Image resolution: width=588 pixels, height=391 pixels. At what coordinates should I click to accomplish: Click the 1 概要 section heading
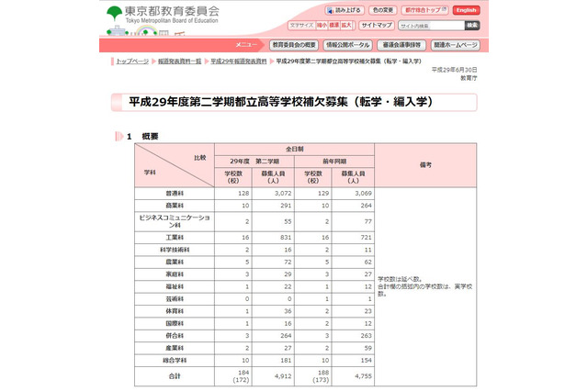click(x=142, y=137)
